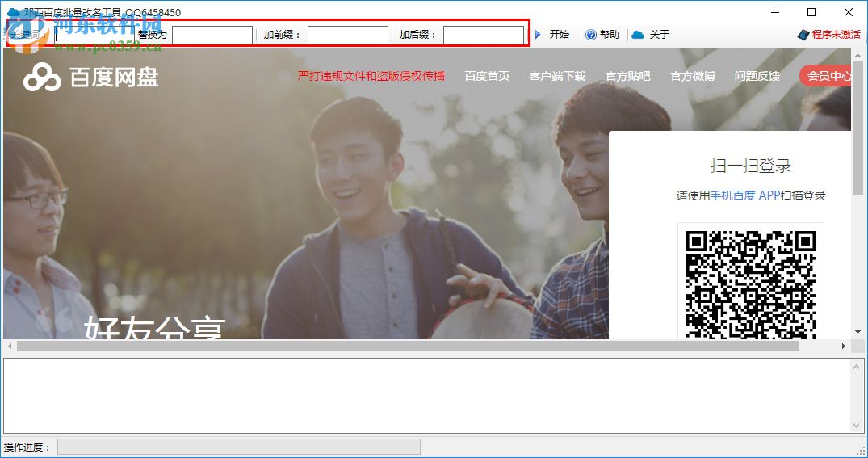
Task: Click horizontal scrollbar right arrow
Action: pos(843,347)
